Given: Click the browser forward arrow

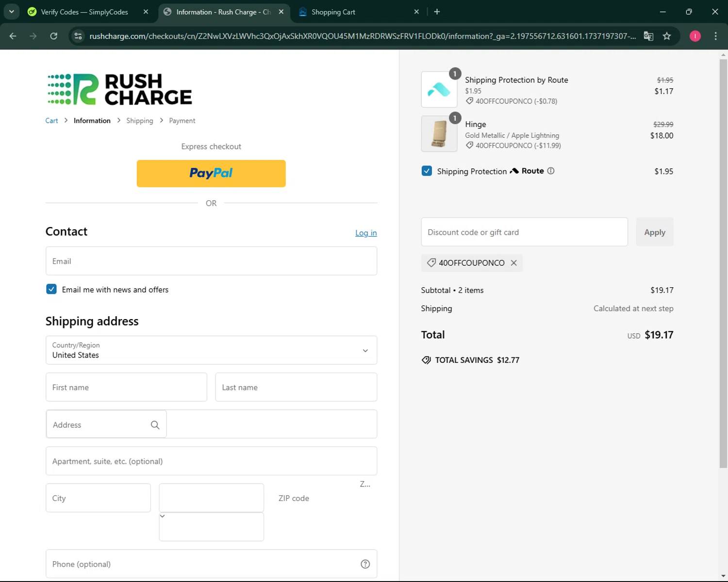Looking at the screenshot, I should pos(33,36).
